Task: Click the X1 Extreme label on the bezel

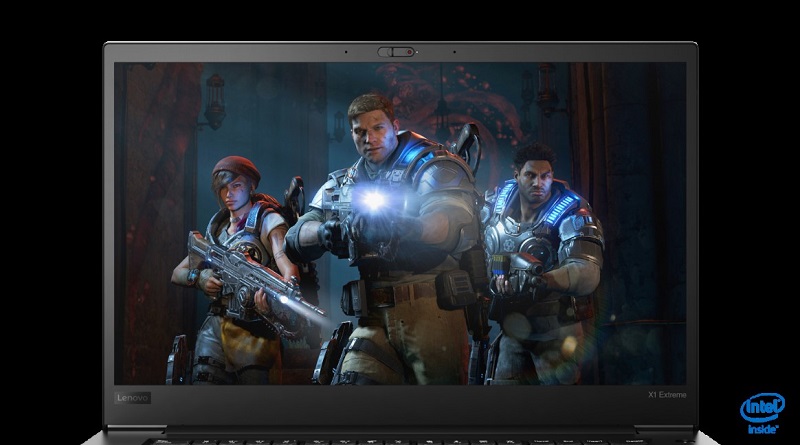Action: [667, 394]
